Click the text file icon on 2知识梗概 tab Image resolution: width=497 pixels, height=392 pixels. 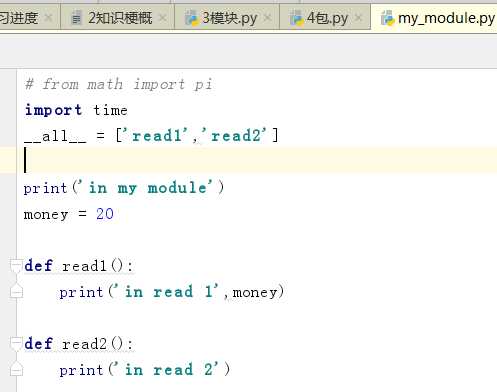click(x=77, y=18)
